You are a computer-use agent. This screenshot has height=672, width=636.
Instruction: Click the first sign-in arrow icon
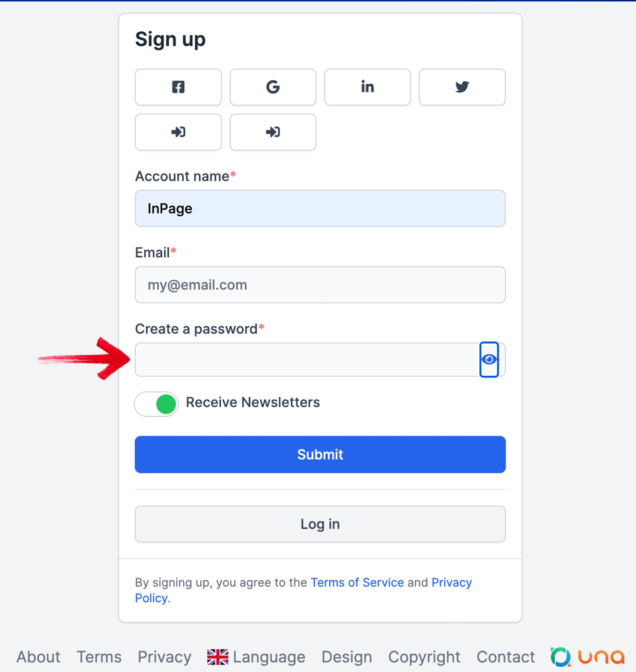point(178,132)
